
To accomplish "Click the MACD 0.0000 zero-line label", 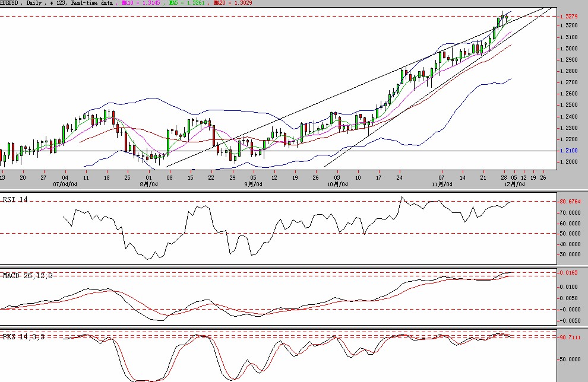I will pos(570,310).
